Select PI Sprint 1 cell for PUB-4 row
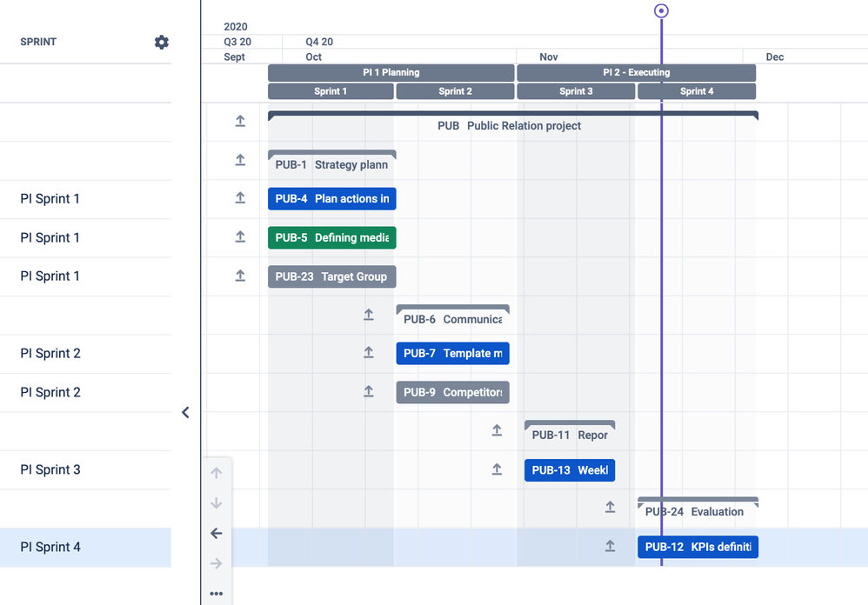The height and width of the screenshot is (605, 868). coord(85,199)
